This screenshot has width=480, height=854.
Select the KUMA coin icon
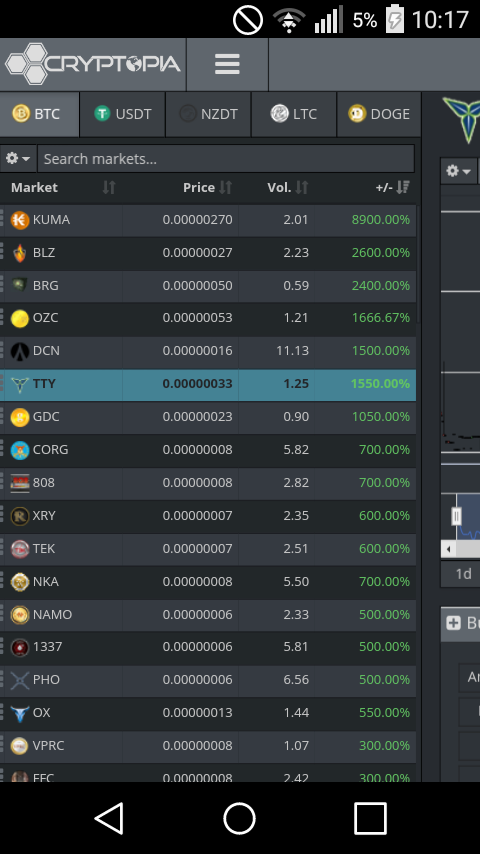tap(20, 220)
